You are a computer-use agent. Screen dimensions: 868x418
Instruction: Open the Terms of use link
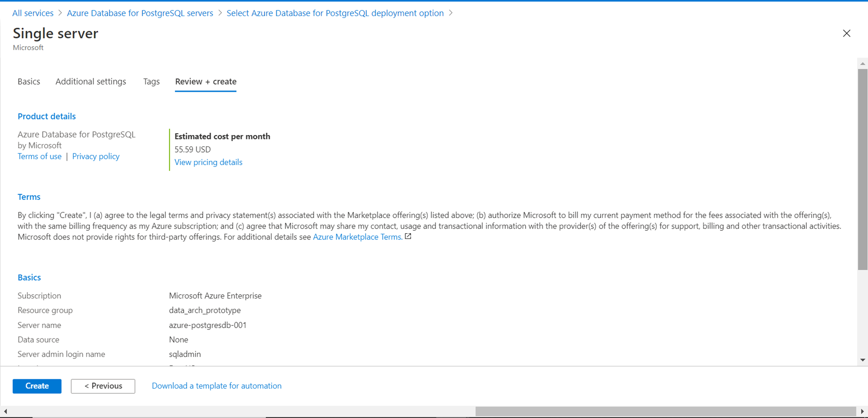(39, 156)
